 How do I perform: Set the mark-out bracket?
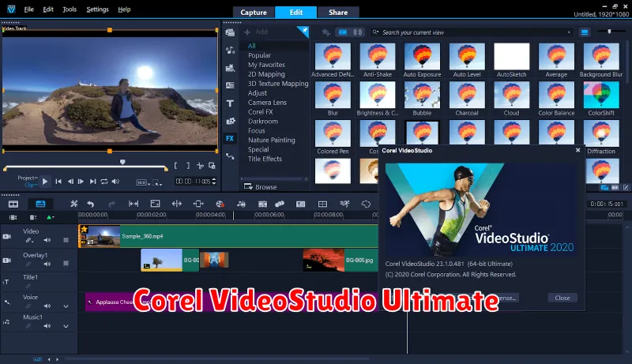click(x=188, y=166)
